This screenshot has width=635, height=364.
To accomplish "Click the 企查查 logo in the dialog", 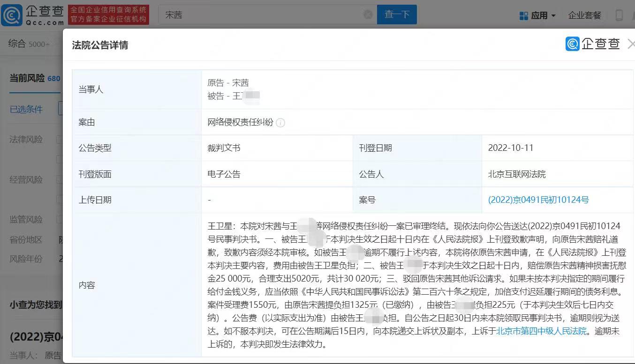I will (x=593, y=44).
